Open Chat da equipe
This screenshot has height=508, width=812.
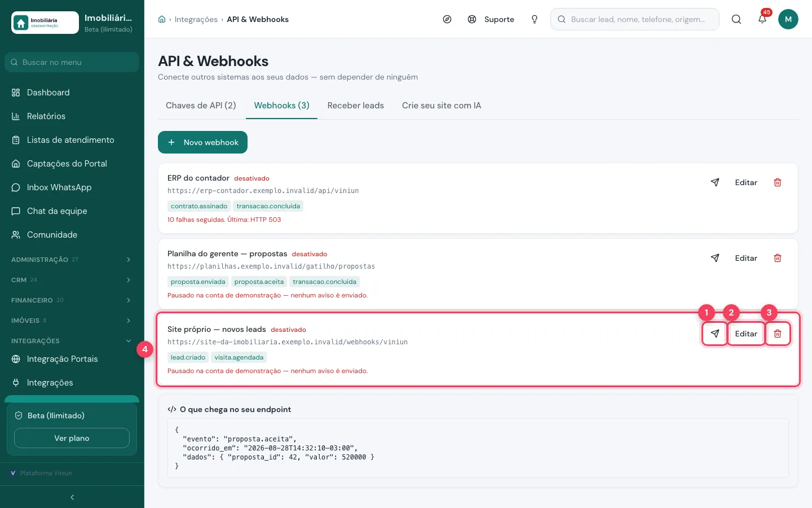(72, 211)
